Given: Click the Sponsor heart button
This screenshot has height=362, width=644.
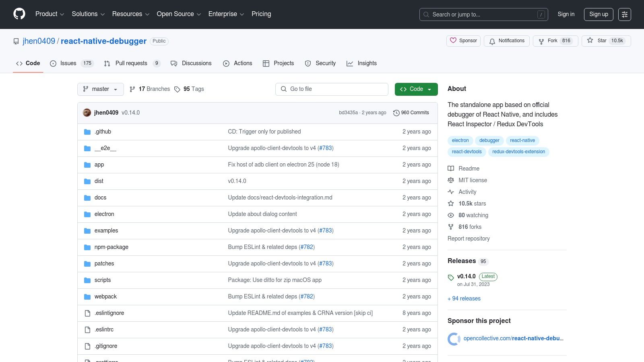Looking at the screenshot, I should click(463, 41).
